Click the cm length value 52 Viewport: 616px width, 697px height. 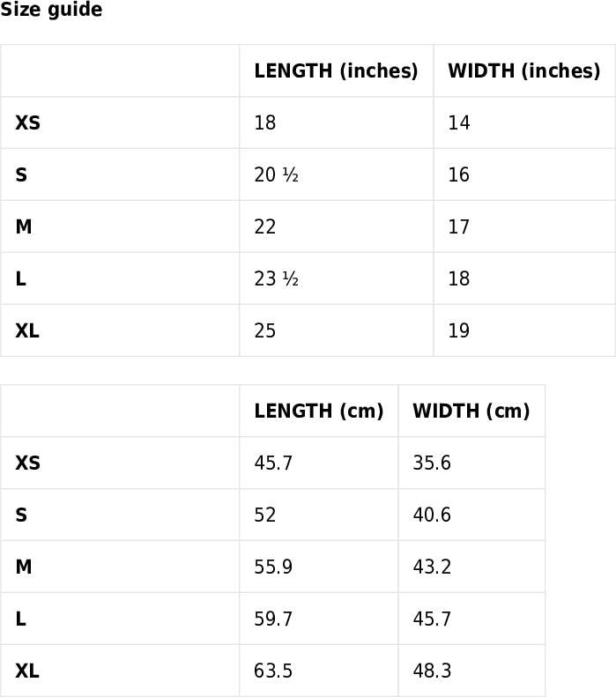tap(265, 515)
